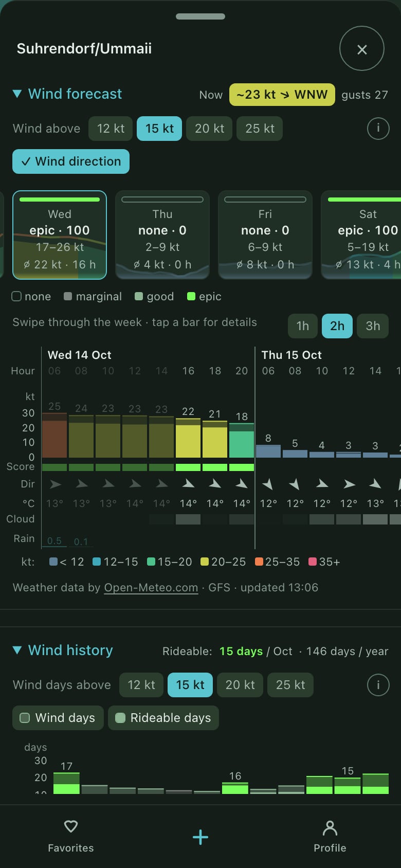Collapse the Wind forecast section
This screenshot has width=401, height=868.
(67, 94)
